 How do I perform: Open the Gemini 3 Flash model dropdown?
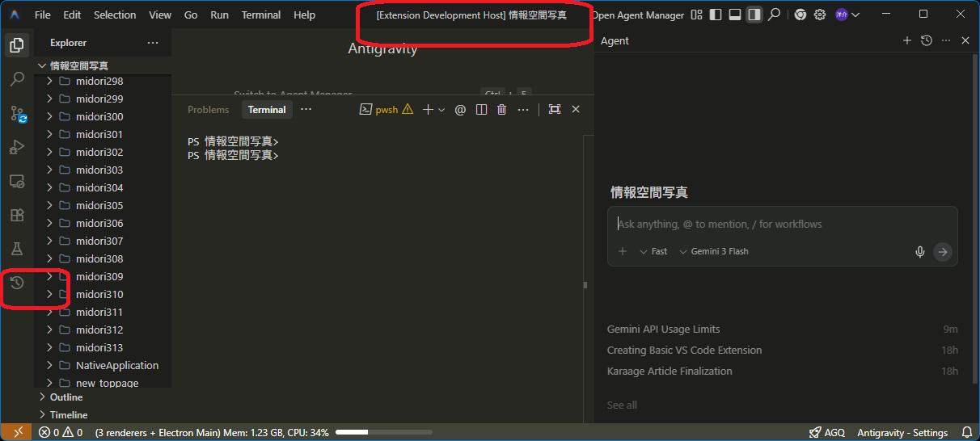point(714,251)
